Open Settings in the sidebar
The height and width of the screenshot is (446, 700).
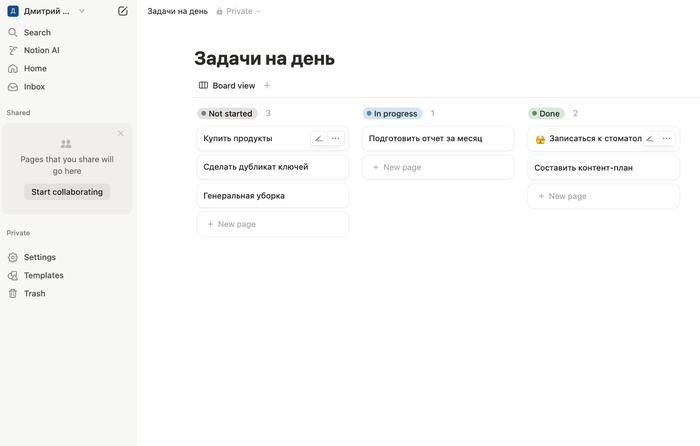[x=39, y=257]
